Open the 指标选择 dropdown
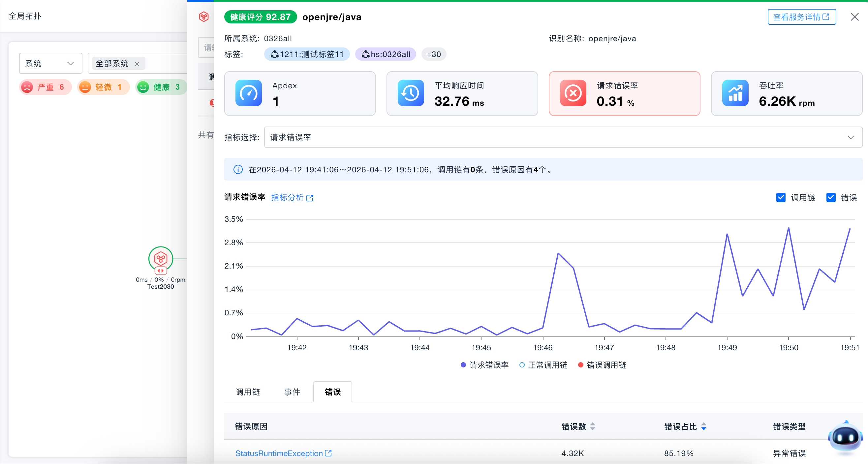The height and width of the screenshot is (464, 868). click(563, 137)
